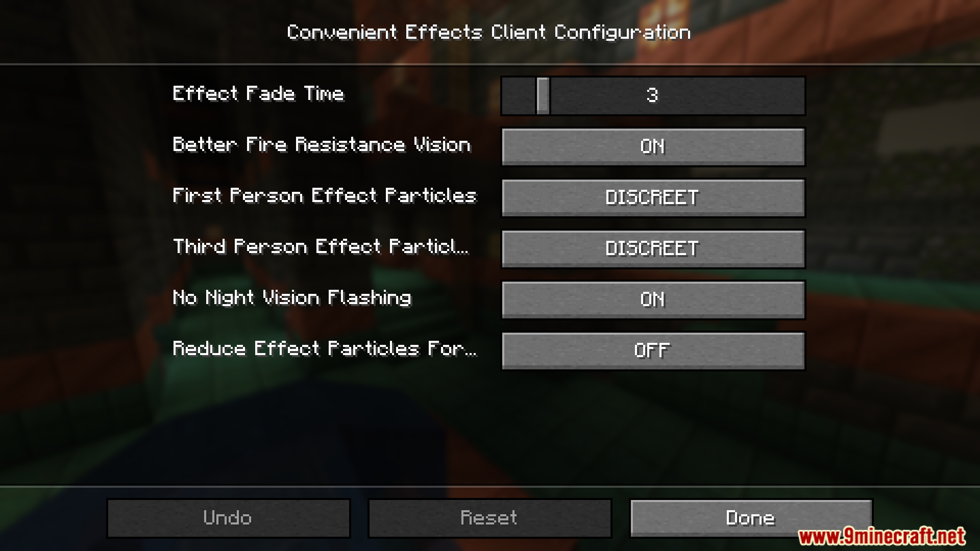The image size is (980, 551).
Task: Select the Effect Fade Time label
Action: click(x=258, y=94)
